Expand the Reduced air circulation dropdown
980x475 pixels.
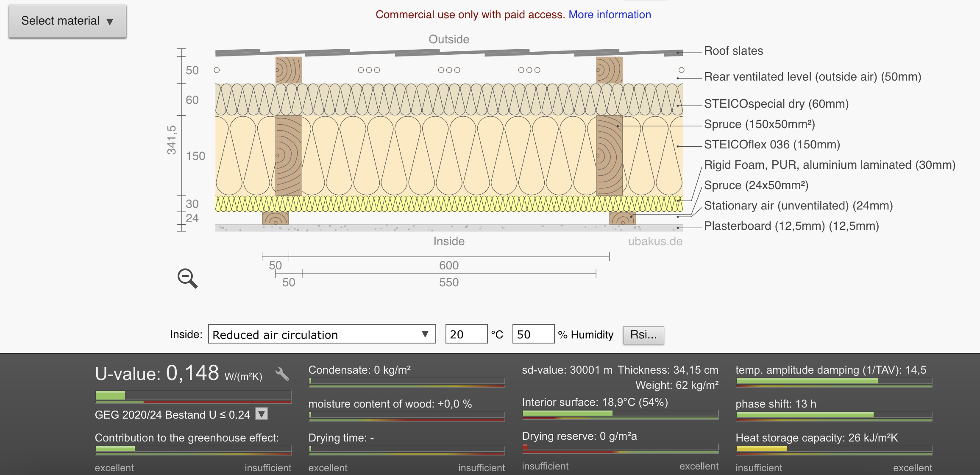[322, 334]
